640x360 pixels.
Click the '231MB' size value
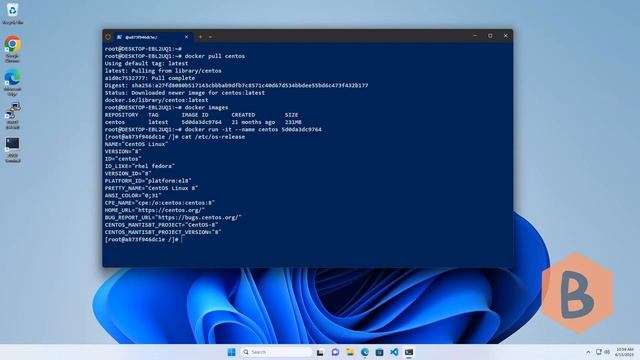[293, 122]
